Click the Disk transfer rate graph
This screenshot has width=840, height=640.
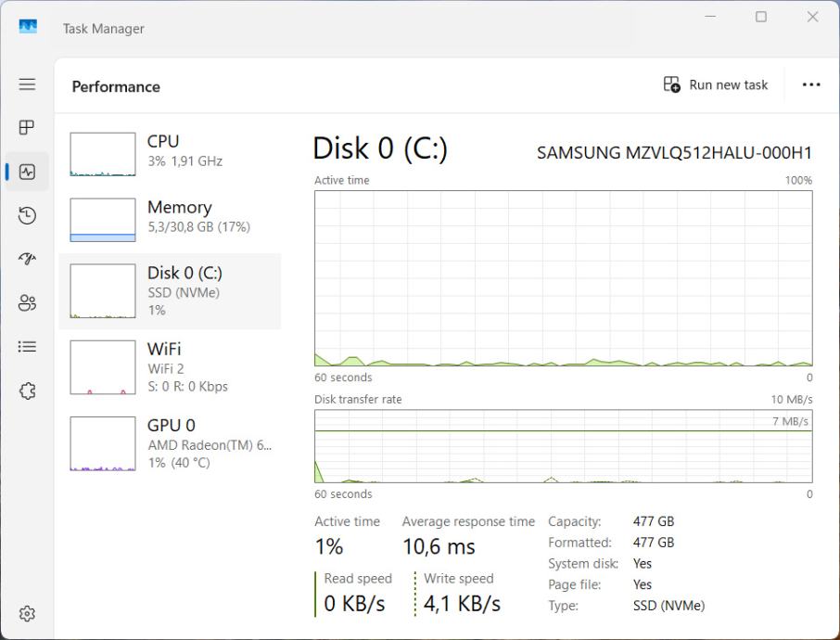click(563, 446)
